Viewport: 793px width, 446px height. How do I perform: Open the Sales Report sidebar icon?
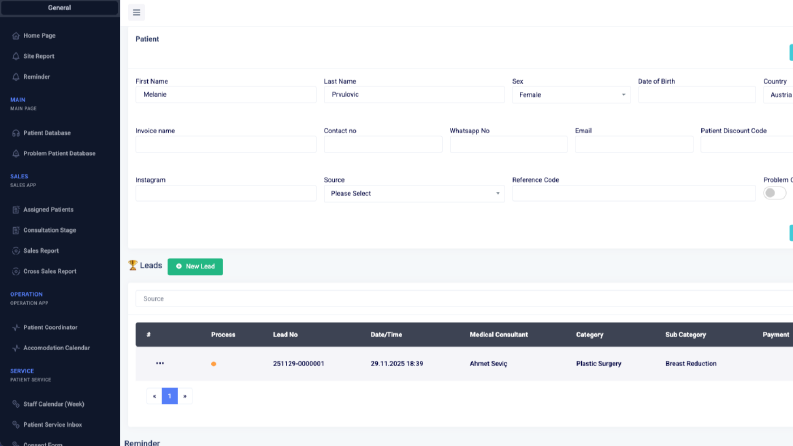coord(16,251)
